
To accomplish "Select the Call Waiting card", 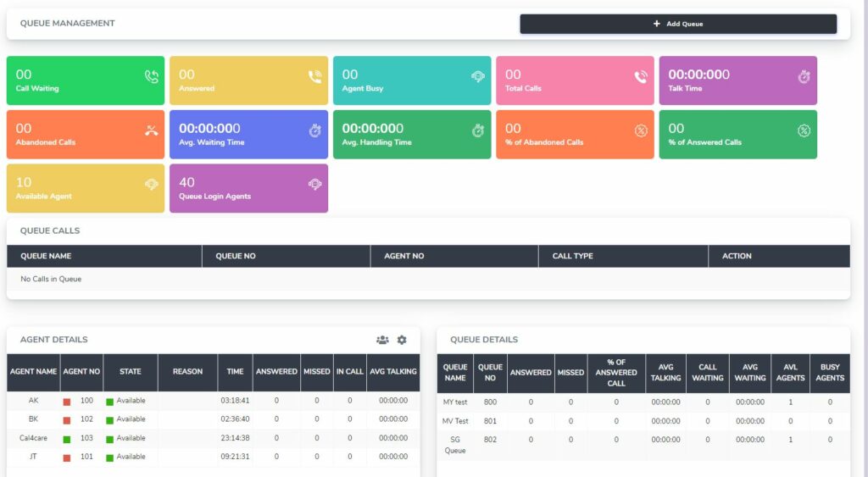I will coord(86,80).
